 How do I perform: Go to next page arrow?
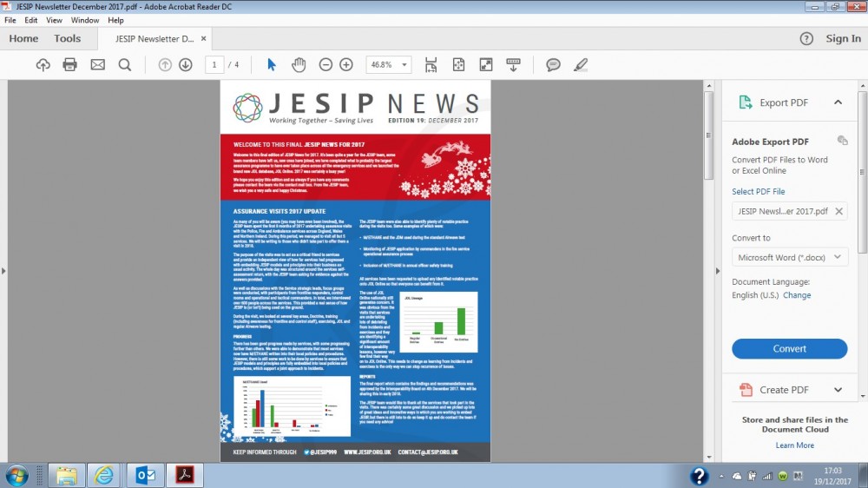coord(186,65)
